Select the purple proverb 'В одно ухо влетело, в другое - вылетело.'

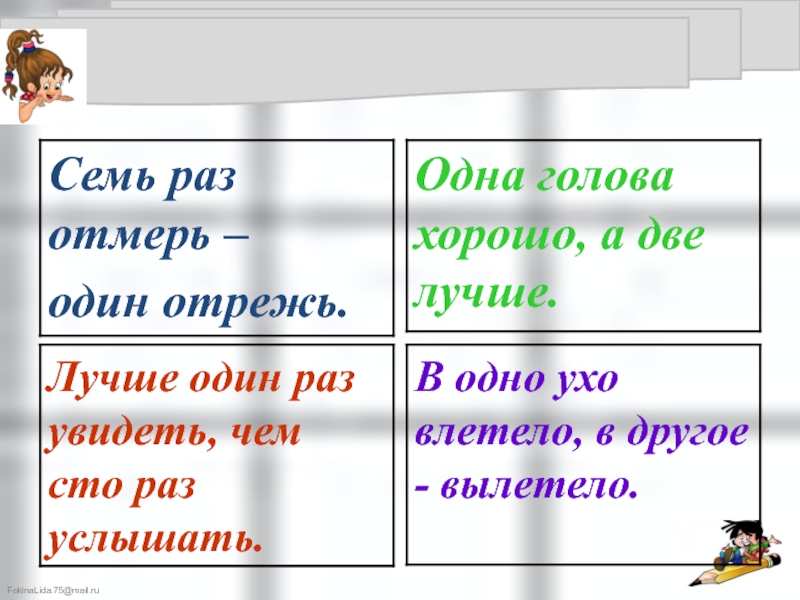(581, 432)
